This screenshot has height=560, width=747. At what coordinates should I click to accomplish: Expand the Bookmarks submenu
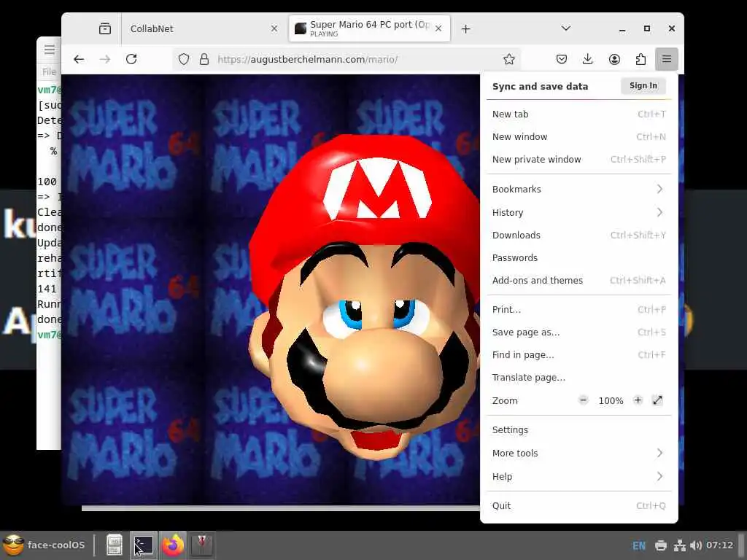point(578,189)
